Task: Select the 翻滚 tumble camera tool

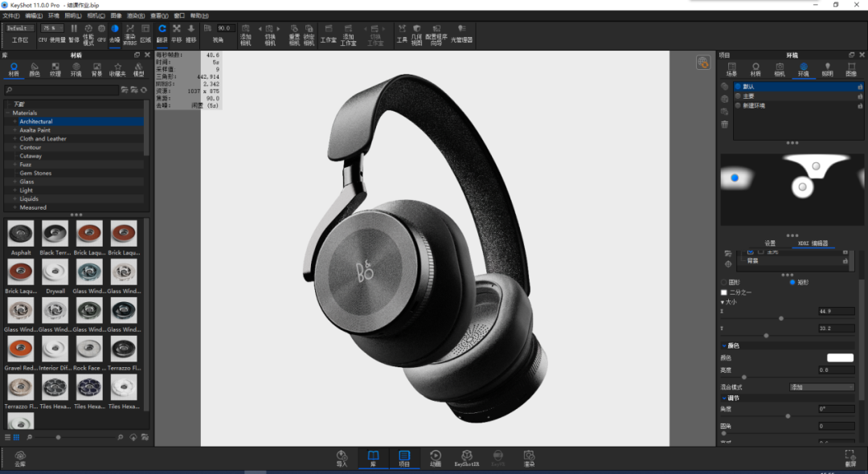Action: pos(162,33)
